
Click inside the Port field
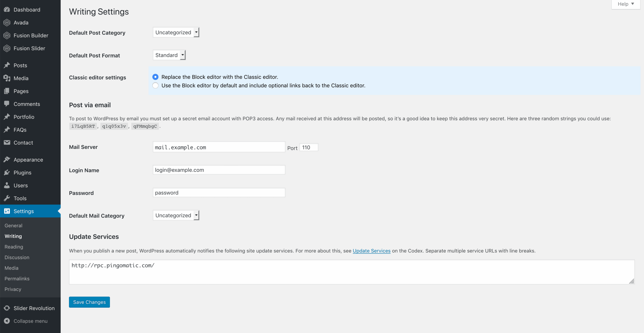coord(308,147)
